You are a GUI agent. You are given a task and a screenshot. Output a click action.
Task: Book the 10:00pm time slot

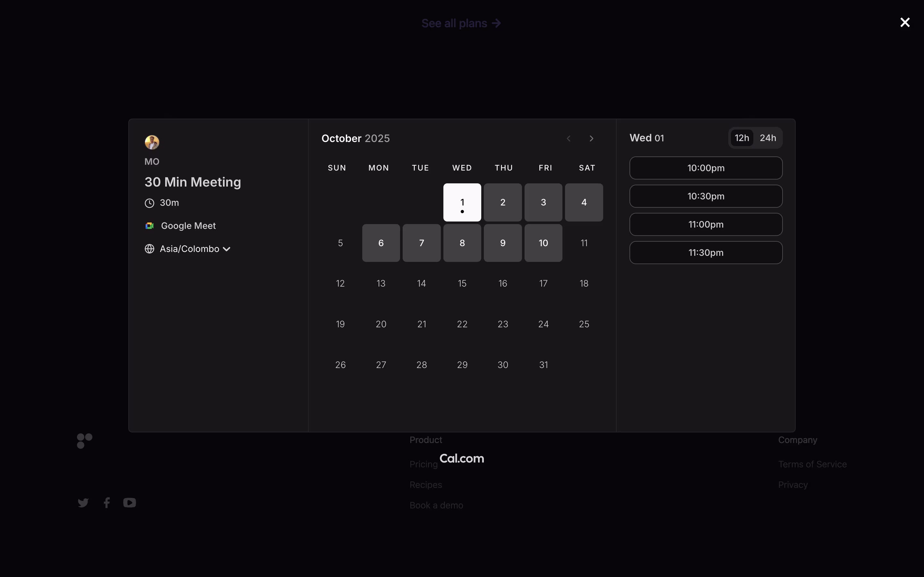pos(706,168)
